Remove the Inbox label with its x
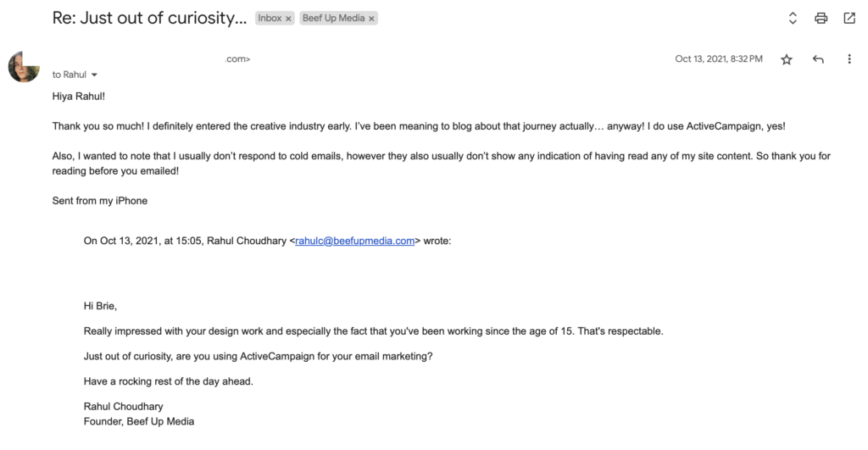This screenshot has height=450, width=868. pyautogui.click(x=288, y=19)
